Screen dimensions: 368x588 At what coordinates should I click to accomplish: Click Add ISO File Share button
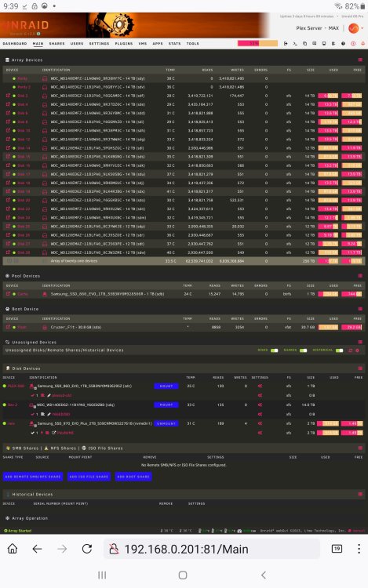(x=89, y=477)
